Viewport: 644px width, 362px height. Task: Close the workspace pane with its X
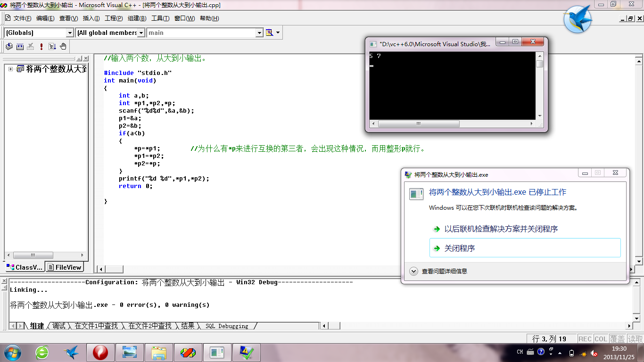[85, 58]
